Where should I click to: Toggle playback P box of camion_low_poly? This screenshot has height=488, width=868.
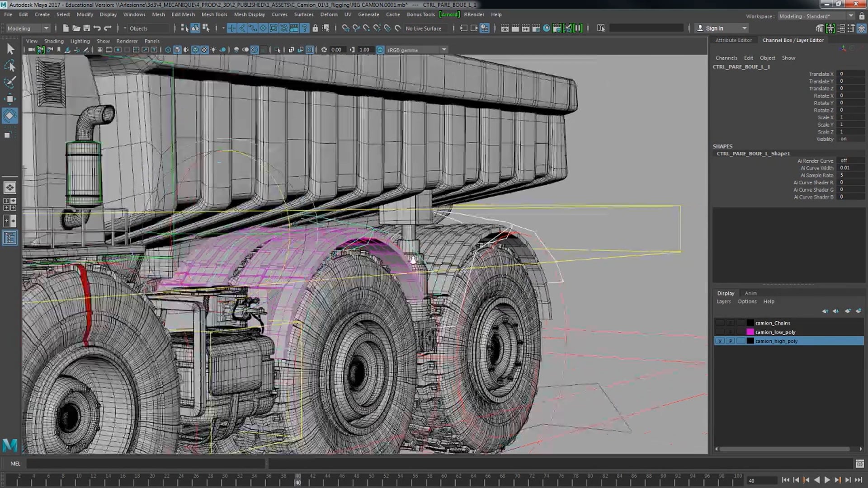click(731, 332)
